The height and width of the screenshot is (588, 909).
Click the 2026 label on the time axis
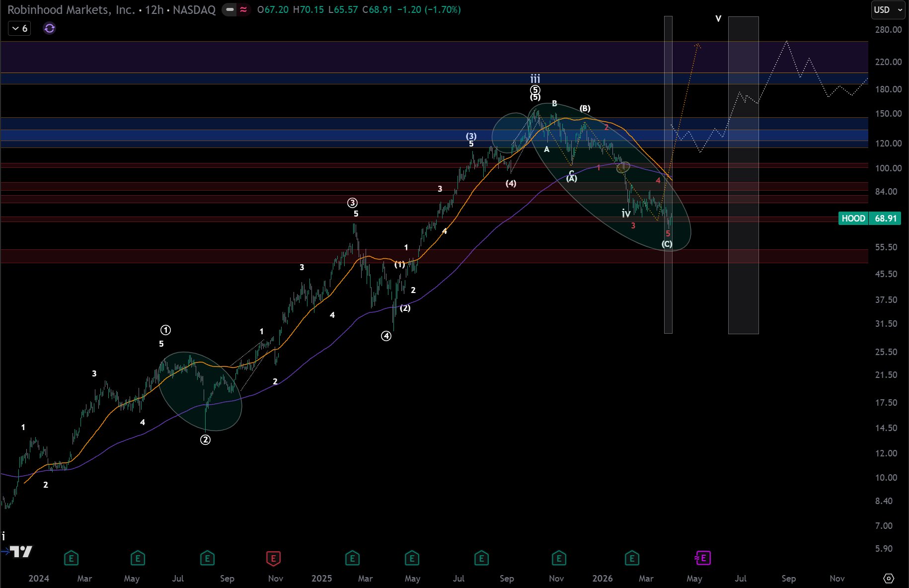click(x=603, y=579)
